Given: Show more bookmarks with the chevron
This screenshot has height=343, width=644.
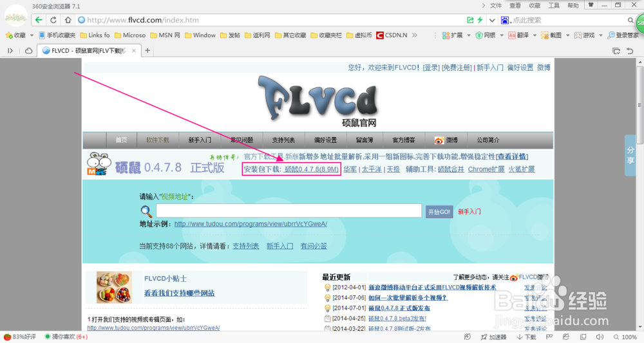Looking at the screenshot, I should (414, 35).
